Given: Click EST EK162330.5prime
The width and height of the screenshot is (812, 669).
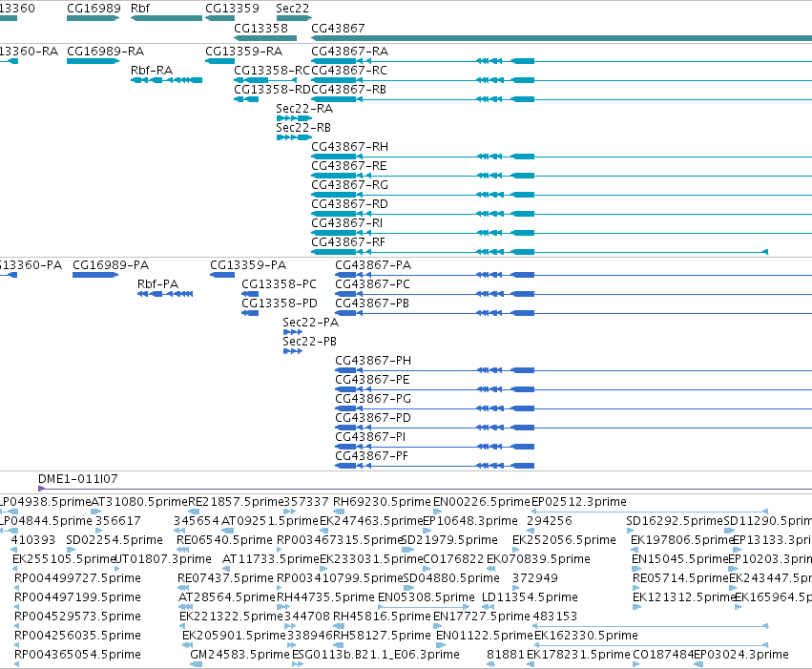Looking at the screenshot, I should 586,636.
